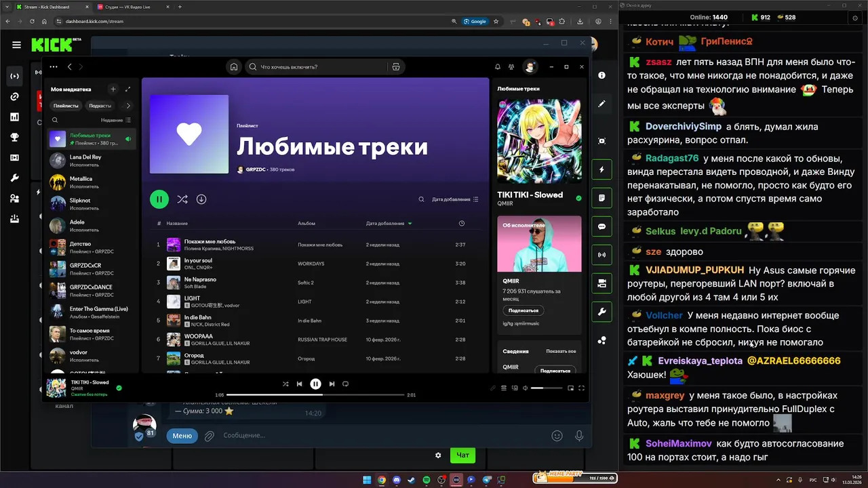Screen dimensions: 868x488
Task: Open queue icon in player bar
Action: click(504, 388)
